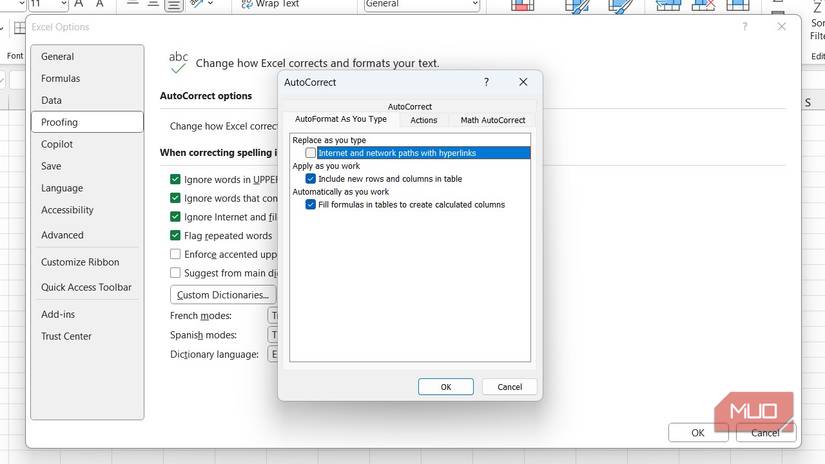Click the 'Automatically as you work' label

tap(340, 191)
